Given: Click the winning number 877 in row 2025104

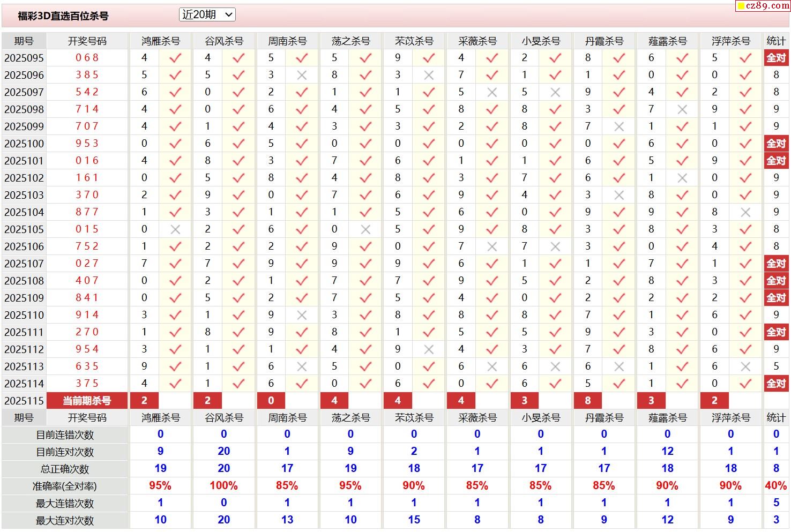Looking at the screenshot, I should click(87, 212).
